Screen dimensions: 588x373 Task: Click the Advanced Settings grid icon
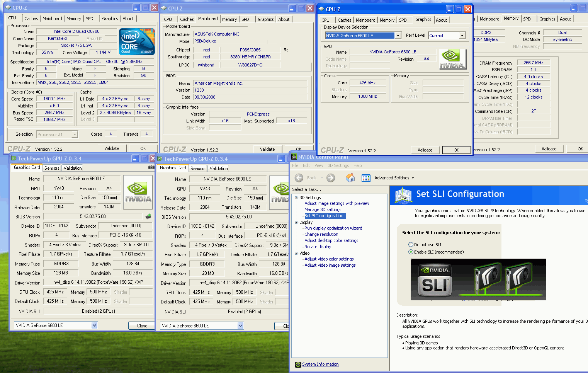[x=366, y=178]
